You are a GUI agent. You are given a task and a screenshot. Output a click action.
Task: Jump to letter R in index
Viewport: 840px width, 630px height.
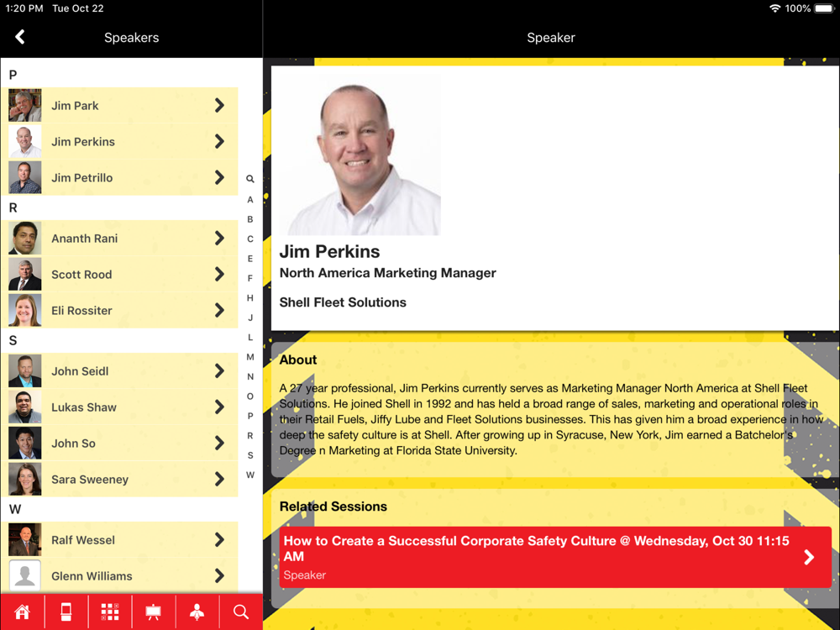click(250, 435)
